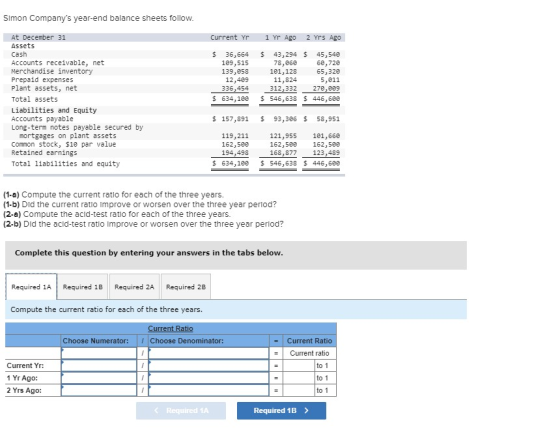Click the 1 Yr Ago prepaid expenses 11,824
Screen dimensions: 560x443
[285, 80]
